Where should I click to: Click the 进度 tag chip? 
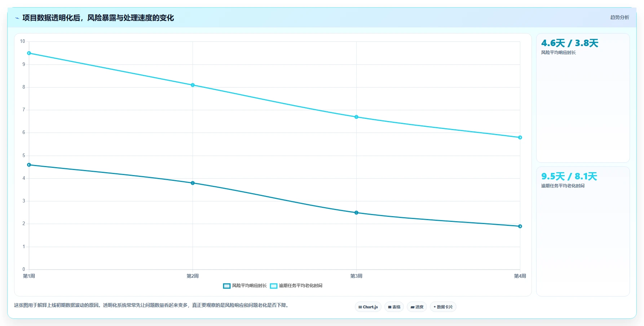pyautogui.click(x=417, y=307)
